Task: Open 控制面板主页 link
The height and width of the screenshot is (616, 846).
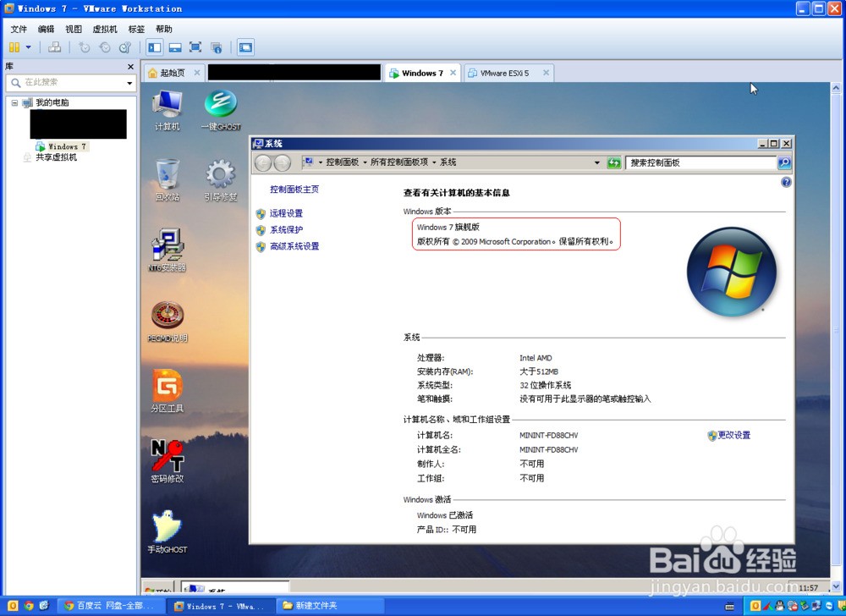Action: (x=294, y=190)
